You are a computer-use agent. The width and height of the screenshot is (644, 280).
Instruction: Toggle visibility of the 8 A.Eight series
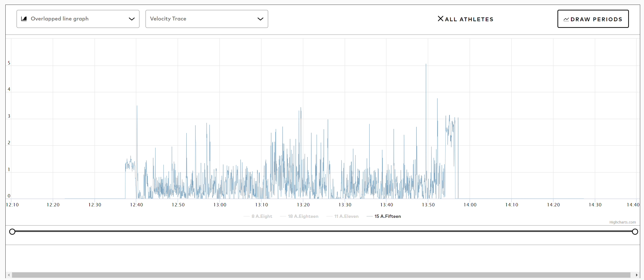click(261, 216)
